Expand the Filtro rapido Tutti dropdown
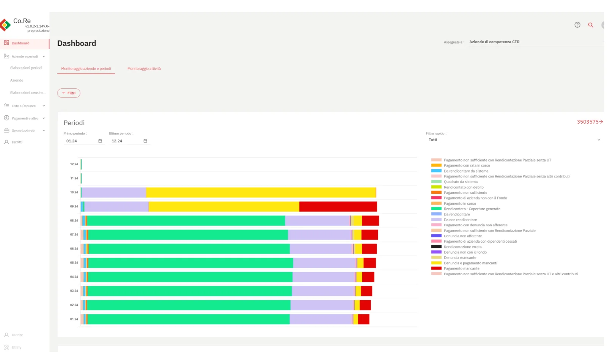 (x=514, y=140)
